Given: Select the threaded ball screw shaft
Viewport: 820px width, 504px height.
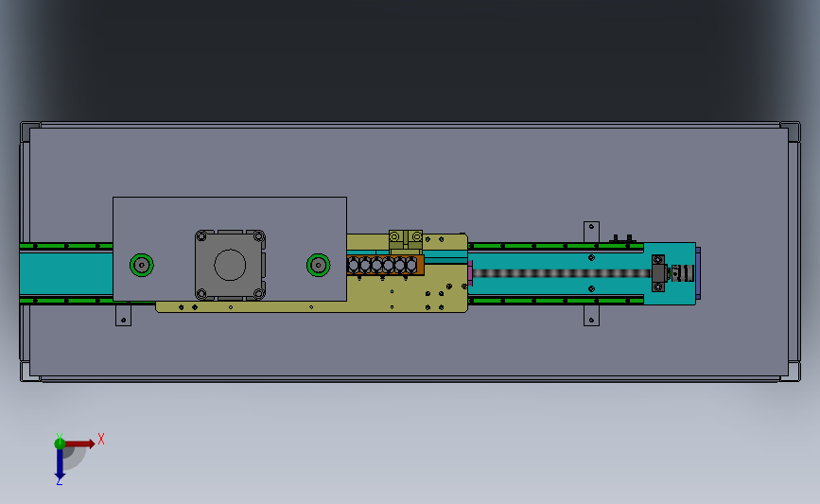Looking at the screenshot, I should pyautogui.click(x=562, y=273).
